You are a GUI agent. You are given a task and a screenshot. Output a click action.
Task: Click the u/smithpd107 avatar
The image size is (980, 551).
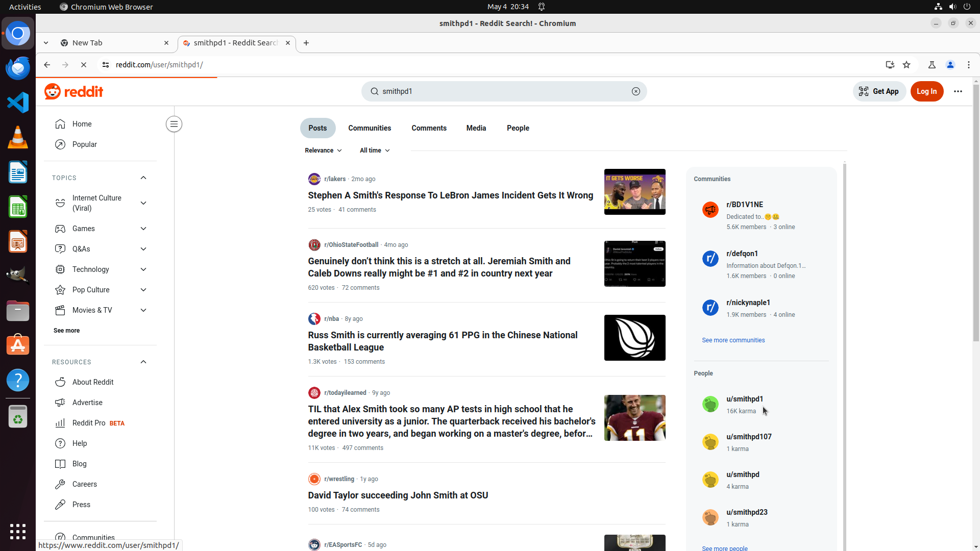coord(710,442)
